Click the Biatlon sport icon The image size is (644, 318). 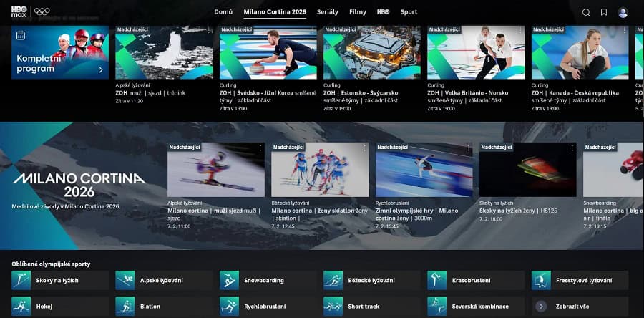(125, 307)
